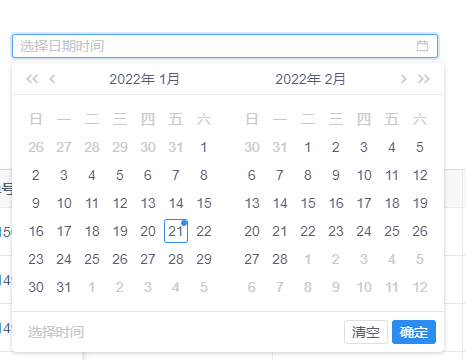Viewport: 466px width, 360px height.
Task: Select February 19 in the right calendar
Action: (x=420, y=203)
